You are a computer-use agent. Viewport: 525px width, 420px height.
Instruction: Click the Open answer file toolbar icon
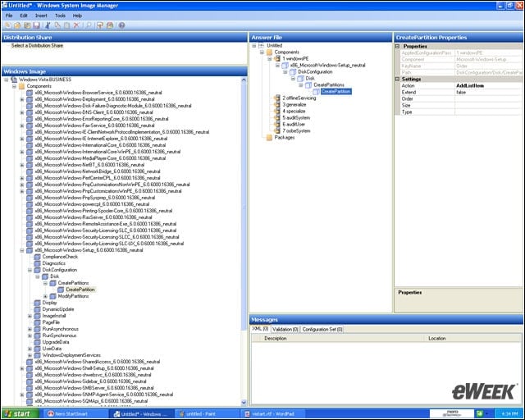(17, 25)
